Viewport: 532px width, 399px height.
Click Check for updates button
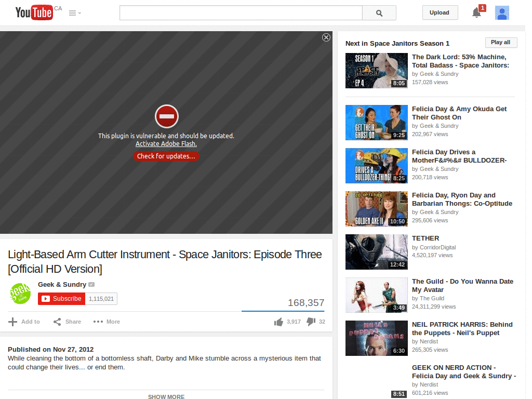pyautogui.click(x=166, y=156)
